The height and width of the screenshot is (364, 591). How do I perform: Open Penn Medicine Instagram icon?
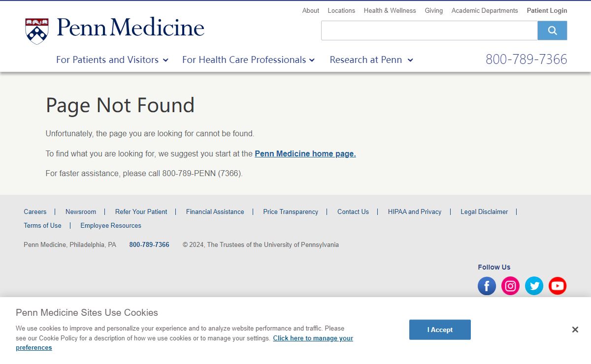[x=510, y=286]
